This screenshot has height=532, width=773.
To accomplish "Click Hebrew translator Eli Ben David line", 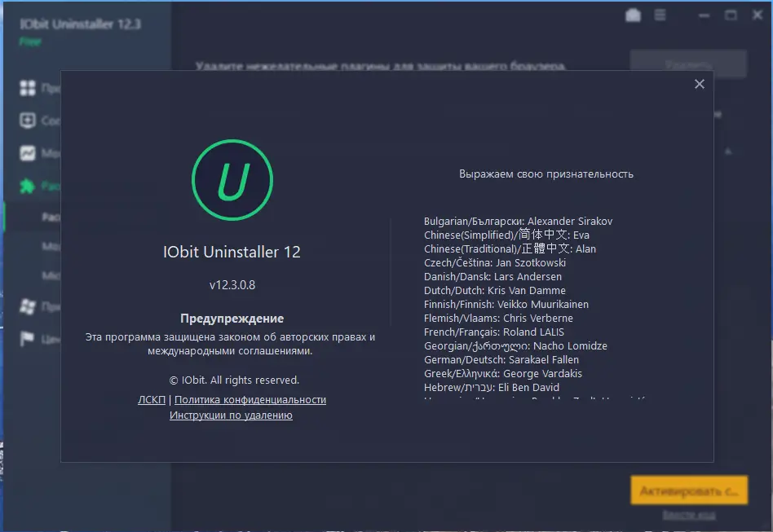I will pos(492,387).
